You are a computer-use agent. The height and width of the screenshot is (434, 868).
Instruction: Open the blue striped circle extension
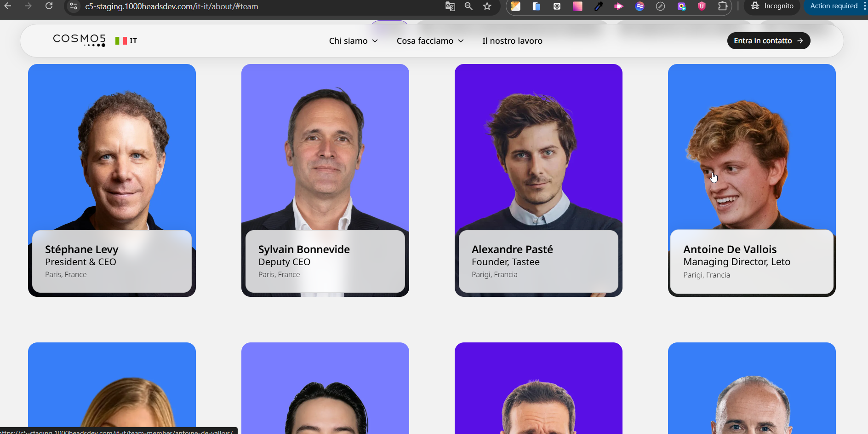(640, 6)
